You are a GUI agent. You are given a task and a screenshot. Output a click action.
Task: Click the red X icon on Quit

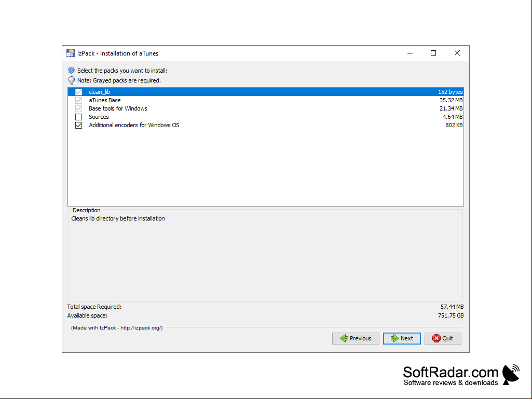(436, 338)
